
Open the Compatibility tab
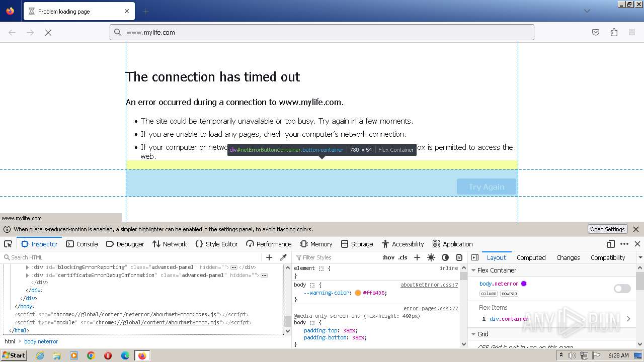click(x=608, y=257)
